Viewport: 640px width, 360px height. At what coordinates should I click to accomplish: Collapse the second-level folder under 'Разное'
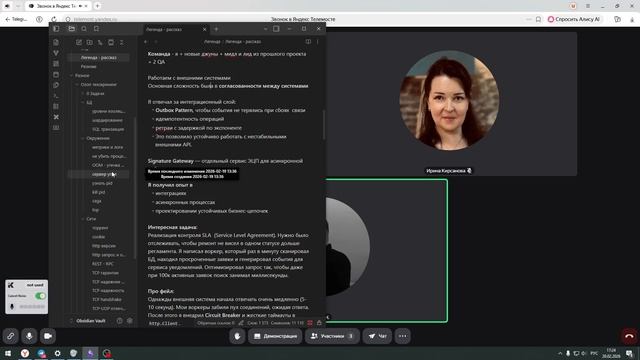(x=77, y=84)
